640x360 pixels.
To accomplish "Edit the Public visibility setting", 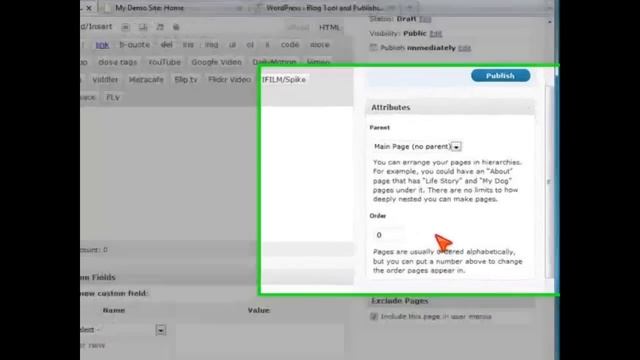I will 436,33.
